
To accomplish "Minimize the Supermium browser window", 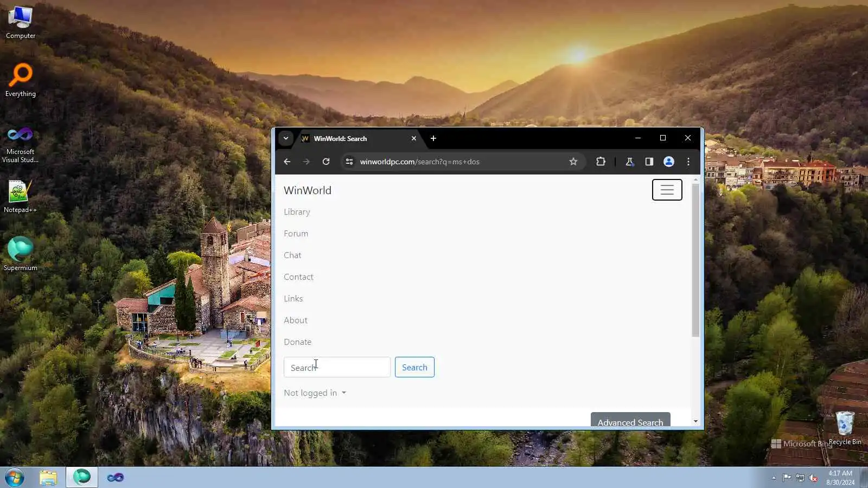I will tap(638, 138).
